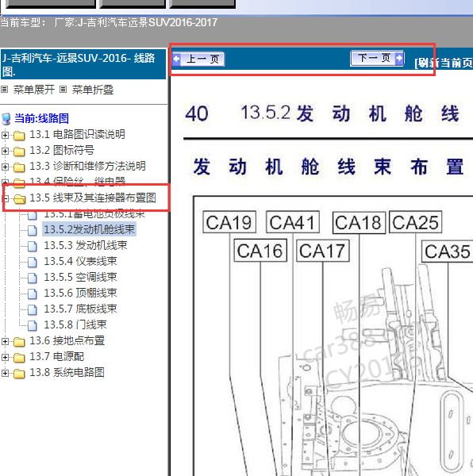Click page icon of 13.5.5 空调线束
Image resolution: width=473 pixels, height=476 pixels.
[x=33, y=278]
